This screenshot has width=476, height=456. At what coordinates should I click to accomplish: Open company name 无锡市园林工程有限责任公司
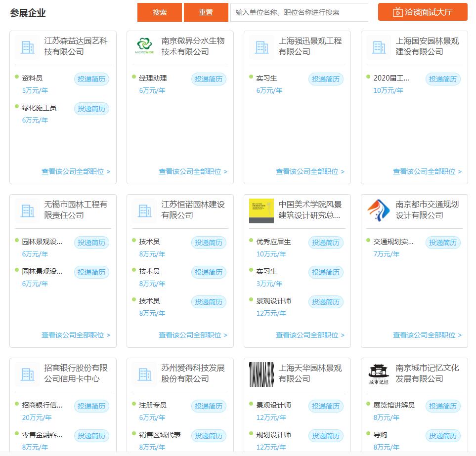coord(76,209)
